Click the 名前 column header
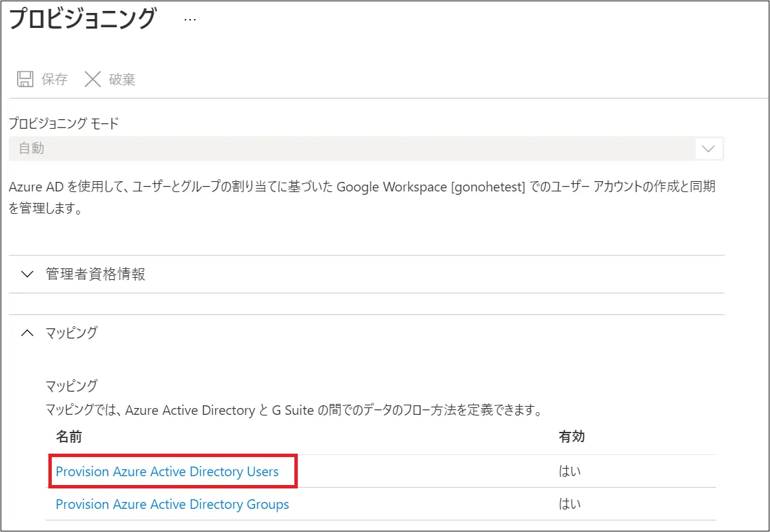 coord(69,437)
